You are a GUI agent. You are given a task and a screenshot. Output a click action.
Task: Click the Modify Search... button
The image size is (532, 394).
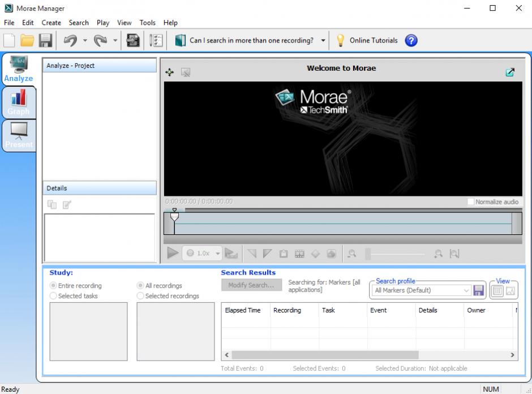coord(251,285)
